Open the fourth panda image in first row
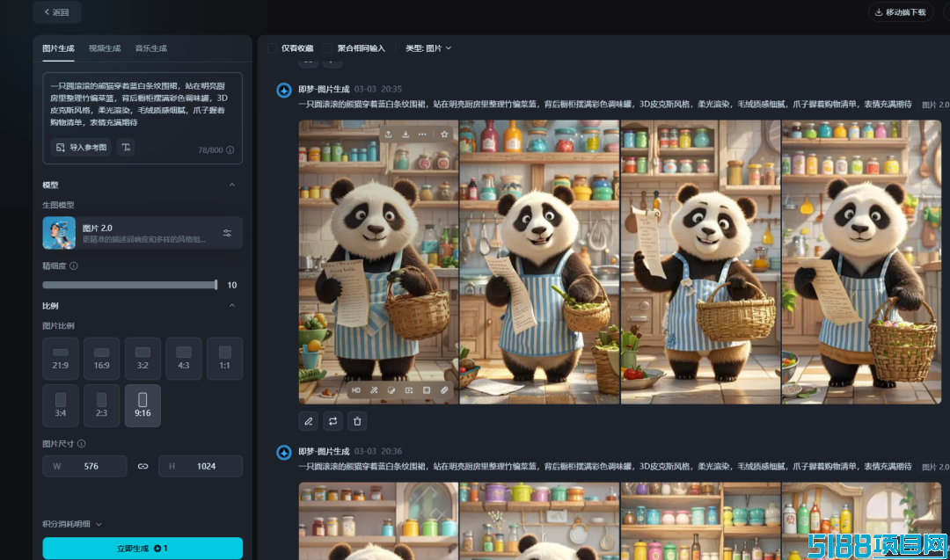 [x=861, y=262]
